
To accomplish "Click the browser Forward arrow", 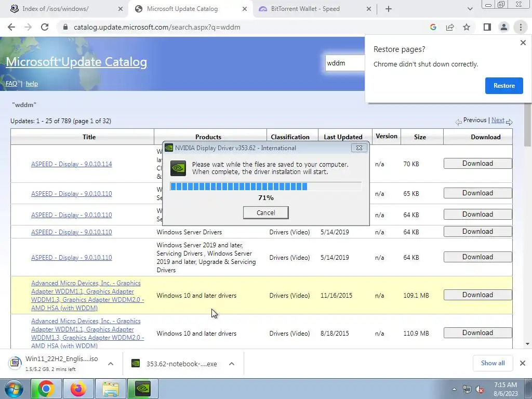I will click(28, 27).
